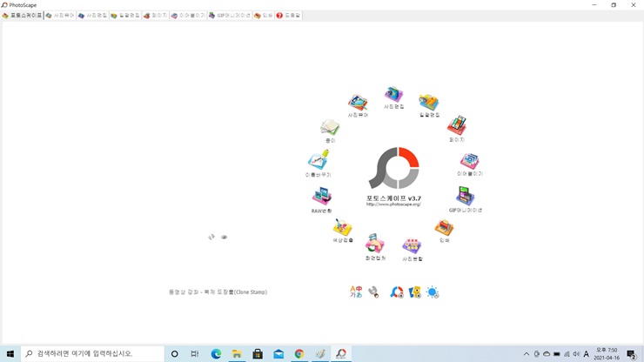The image size is (644, 362).
Task: Open the www.photoscape.org link
Action: pos(393,204)
